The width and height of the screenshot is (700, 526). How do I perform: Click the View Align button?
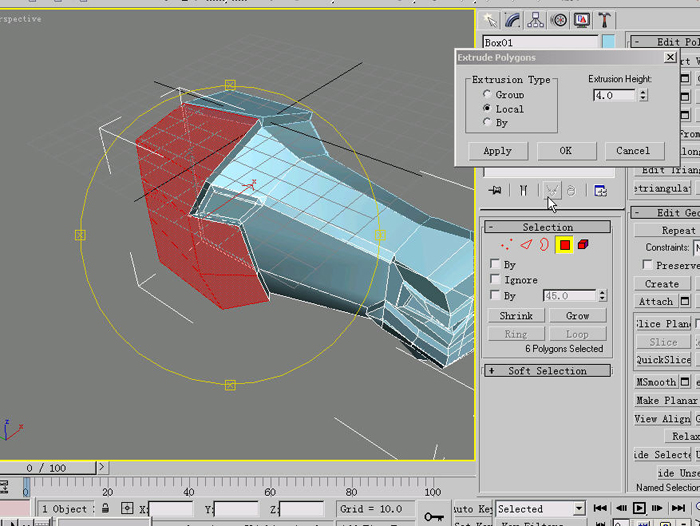tap(662, 419)
